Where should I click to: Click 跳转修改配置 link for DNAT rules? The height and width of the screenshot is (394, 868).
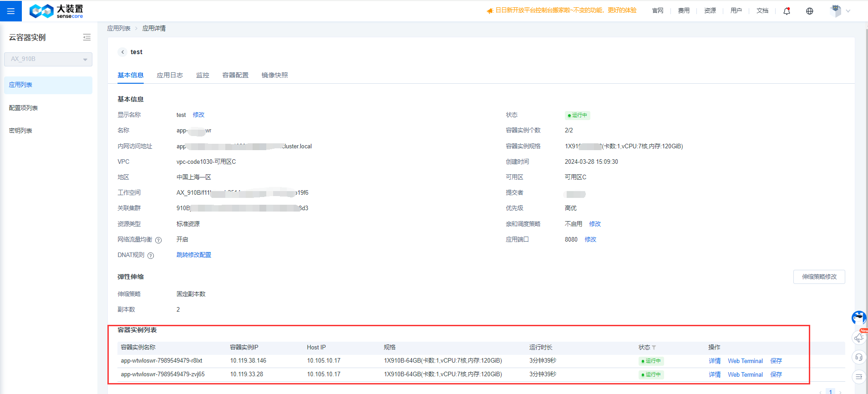(193, 255)
